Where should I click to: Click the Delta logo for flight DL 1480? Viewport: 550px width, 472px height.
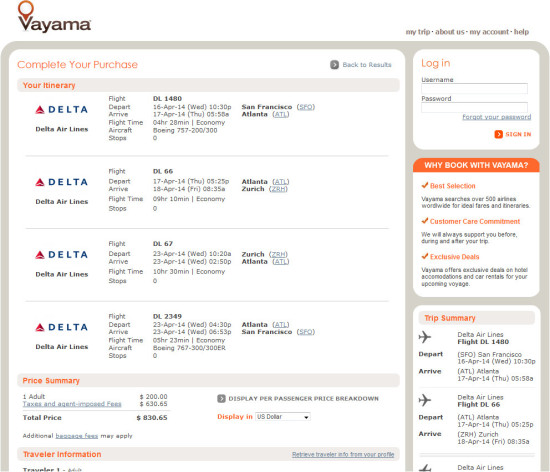click(x=61, y=110)
